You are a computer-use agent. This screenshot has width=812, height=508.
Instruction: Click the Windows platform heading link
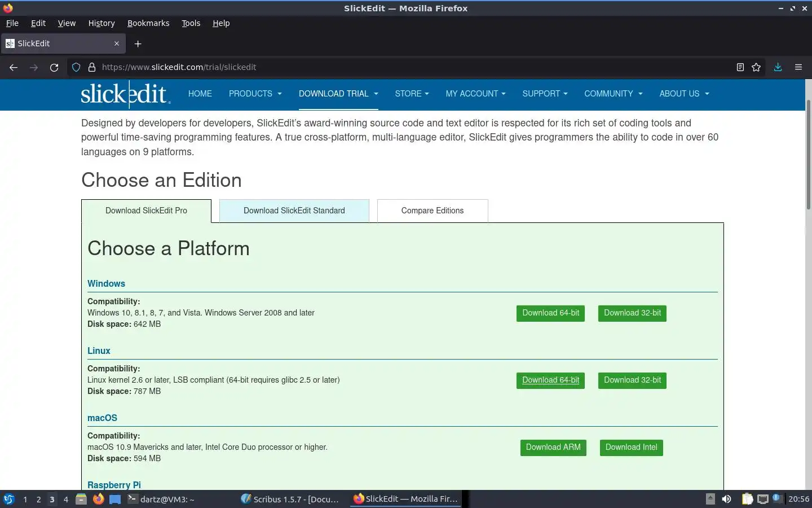pos(106,284)
